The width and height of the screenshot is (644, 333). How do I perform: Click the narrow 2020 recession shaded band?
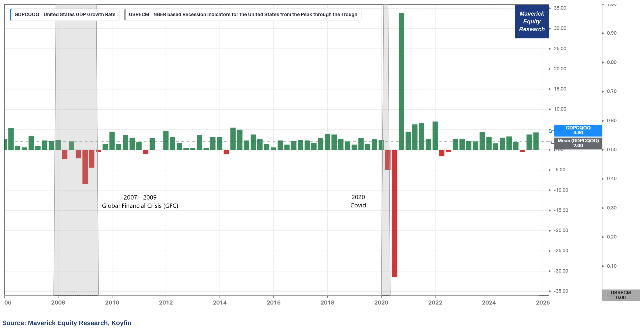click(385, 81)
